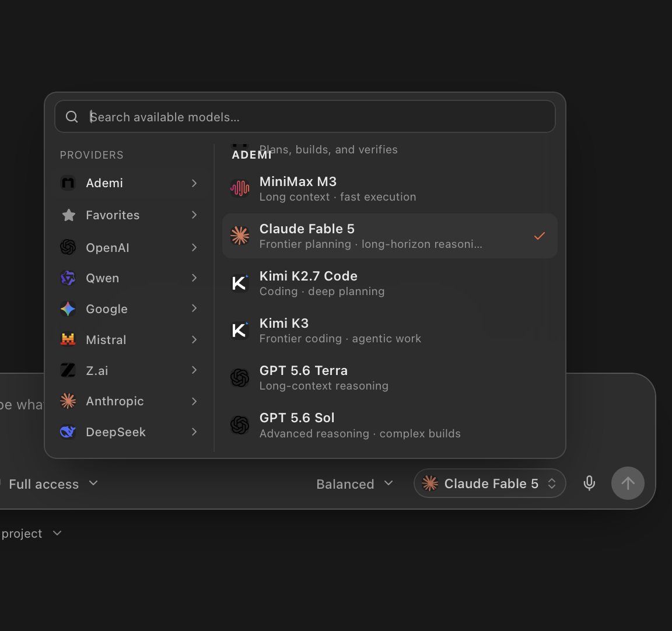The width and height of the screenshot is (672, 631).
Task: Expand the Qwen provider chevron
Action: (194, 278)
